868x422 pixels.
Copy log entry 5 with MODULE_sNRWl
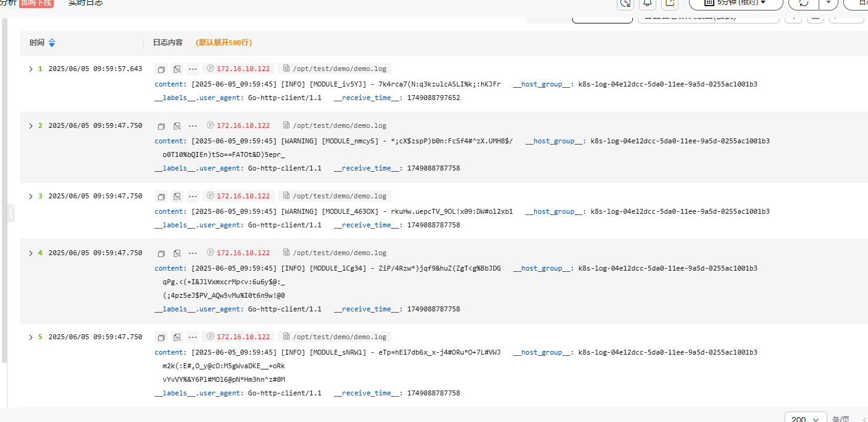coord(161,337)
